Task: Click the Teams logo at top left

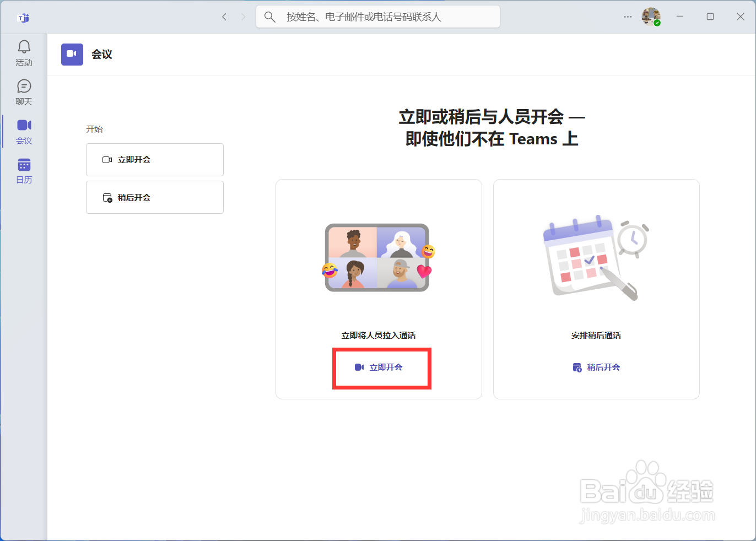Action: [x=23, y=17]
